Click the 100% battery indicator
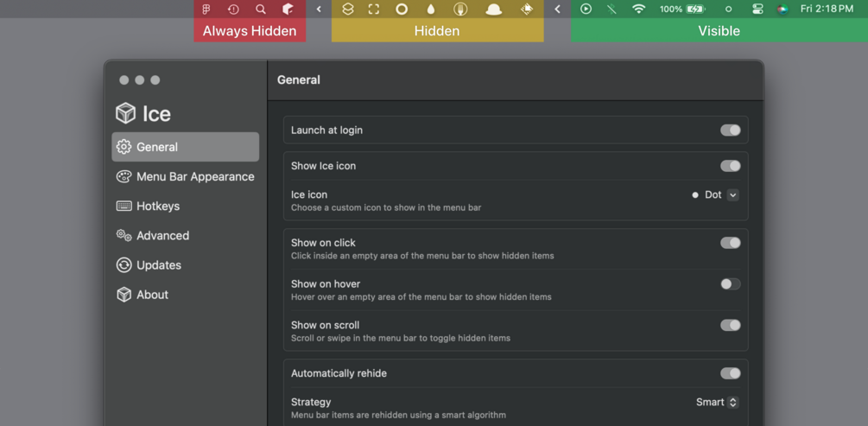The height and width of the screenshot is (426, 868). click(x=682, y=9)
